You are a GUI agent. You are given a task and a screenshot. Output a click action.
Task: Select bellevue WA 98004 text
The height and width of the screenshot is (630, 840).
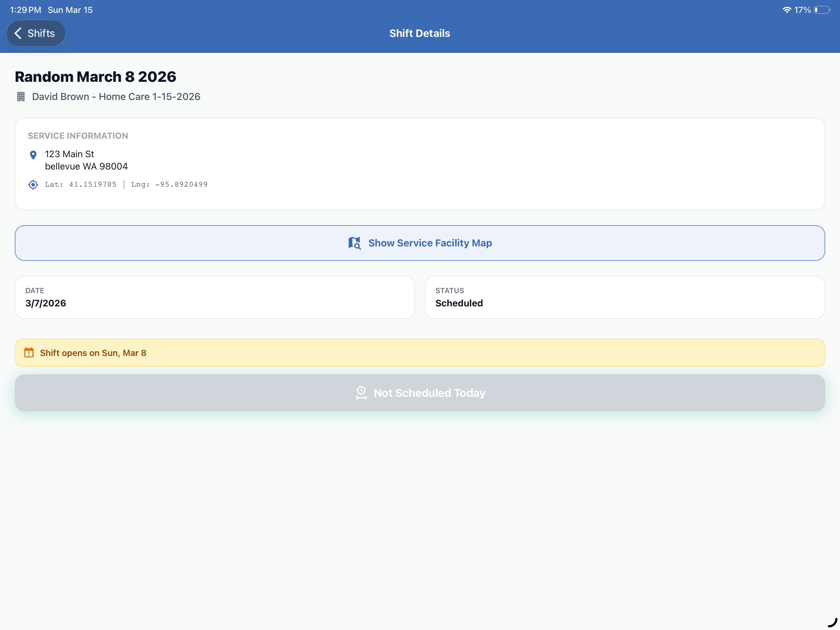pyautogui.click(x=86, y=166)
